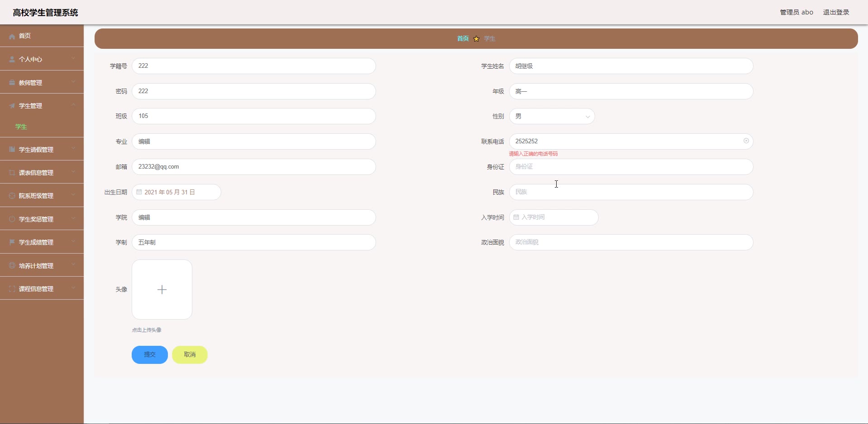
Task: Open 首页 in the sidebar menu
Action: [x=42, y=36]
